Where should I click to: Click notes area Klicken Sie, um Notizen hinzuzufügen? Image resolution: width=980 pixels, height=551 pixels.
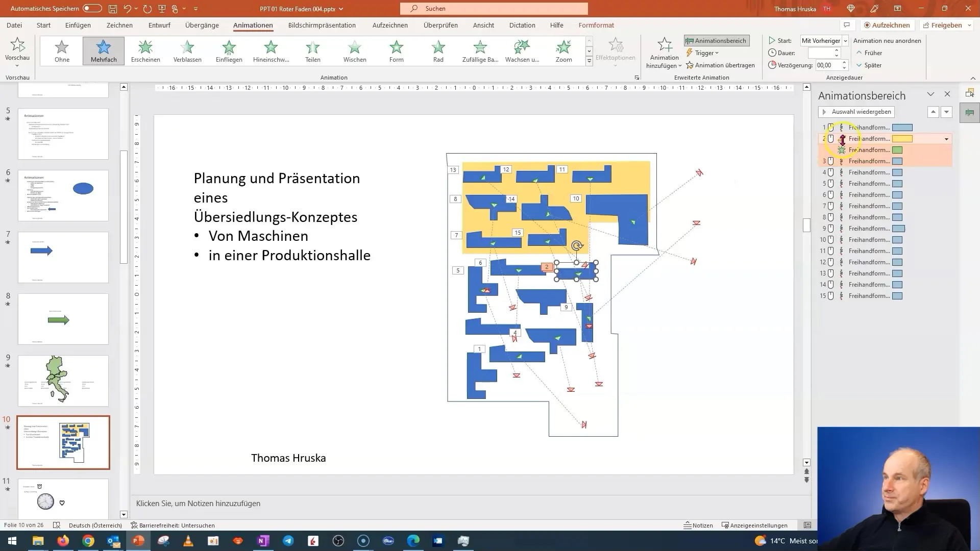click(199, 504)
